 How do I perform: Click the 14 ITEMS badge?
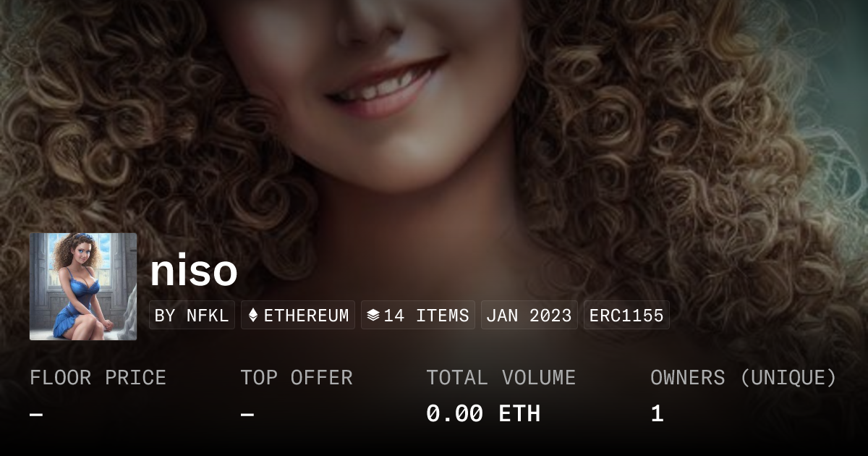coord(418,316)
